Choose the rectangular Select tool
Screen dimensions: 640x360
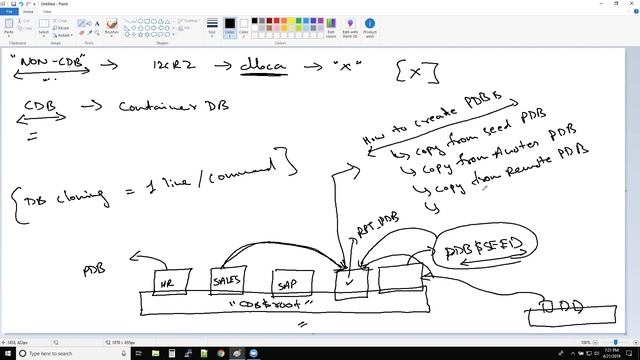pyautogui.click(x=44, y=24)
